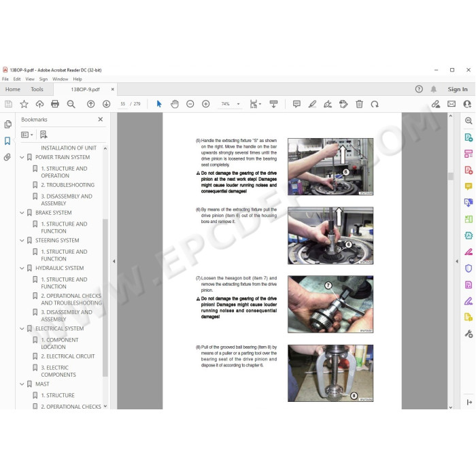Click the upload to cloud icon
This screenshot has height=476, width=476.
click(39, 104)
